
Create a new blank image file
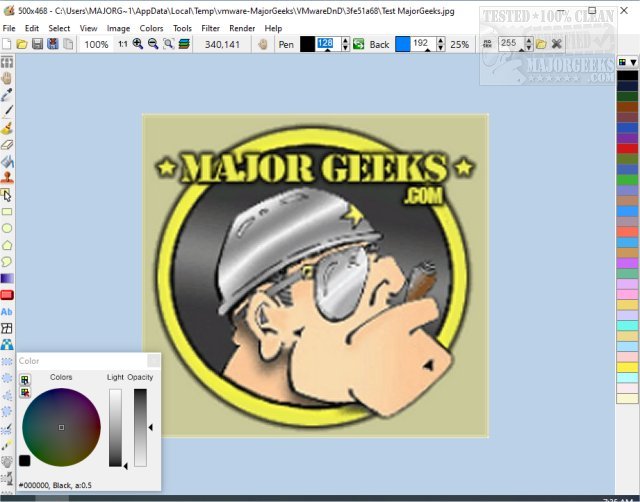(x=7, y=44)
